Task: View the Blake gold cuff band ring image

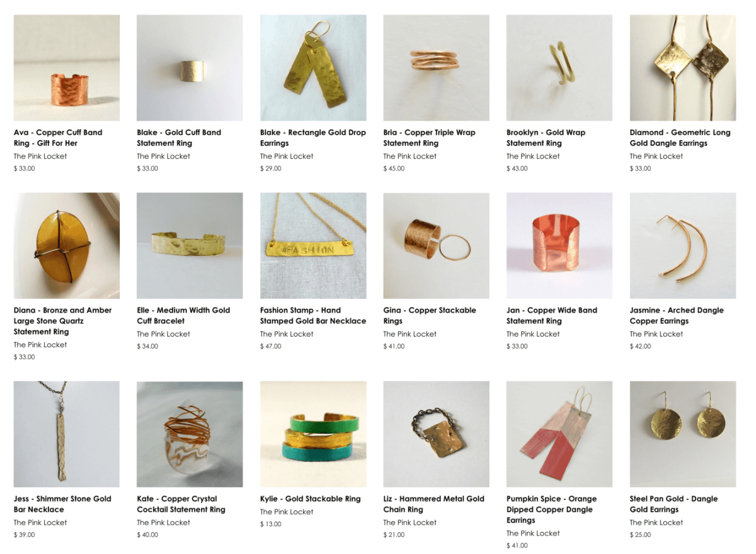Action: [190, 67]
